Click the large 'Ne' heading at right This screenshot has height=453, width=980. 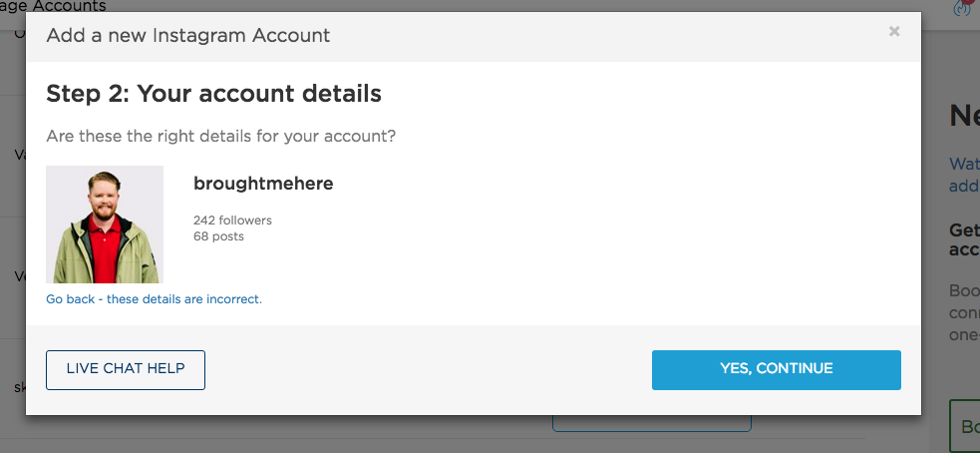[x=964, y=116]
